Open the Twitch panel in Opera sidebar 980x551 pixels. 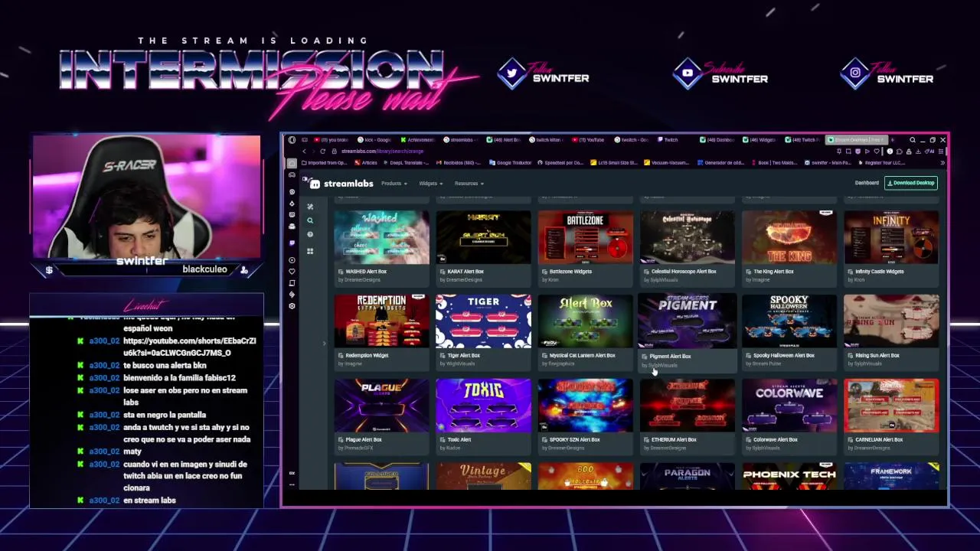tap(292, 243)
